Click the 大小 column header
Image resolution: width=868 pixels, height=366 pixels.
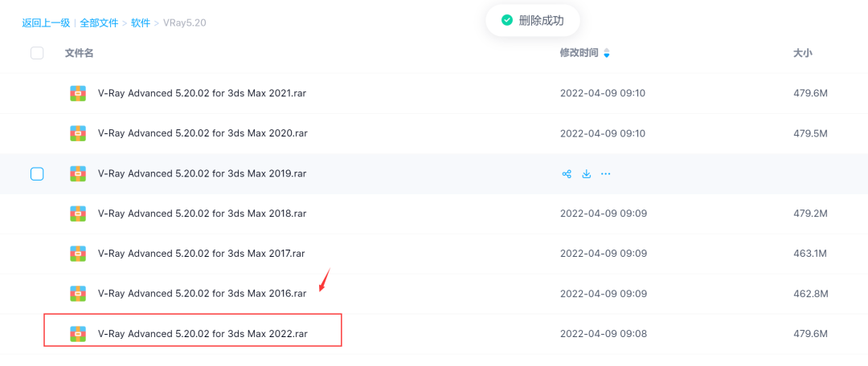click(803, 53)
